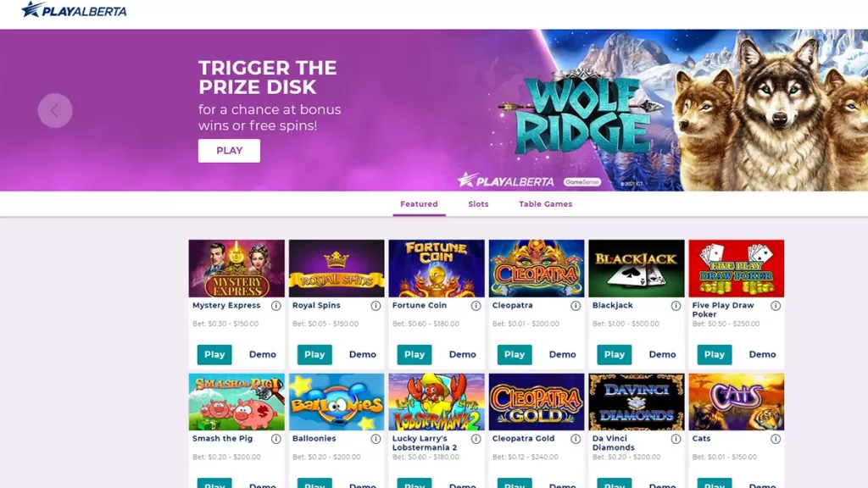The image size is (868, 488).
Task: Launch Blackjack in Demo mode
Action: (x=662, y=355)
